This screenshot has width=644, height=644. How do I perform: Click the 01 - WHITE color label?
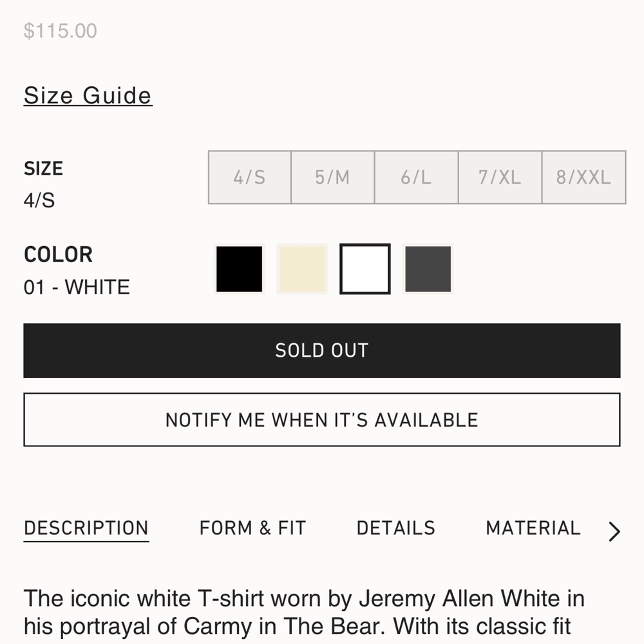[77, 287]
